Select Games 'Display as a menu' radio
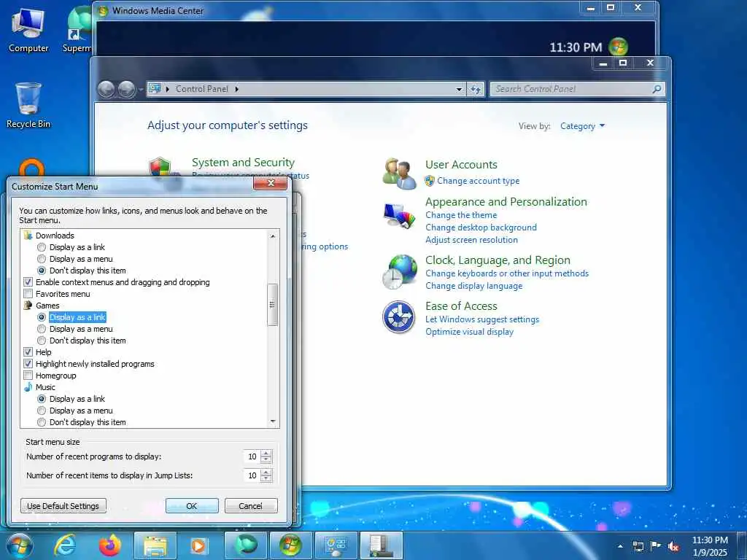 click(42, 329)
